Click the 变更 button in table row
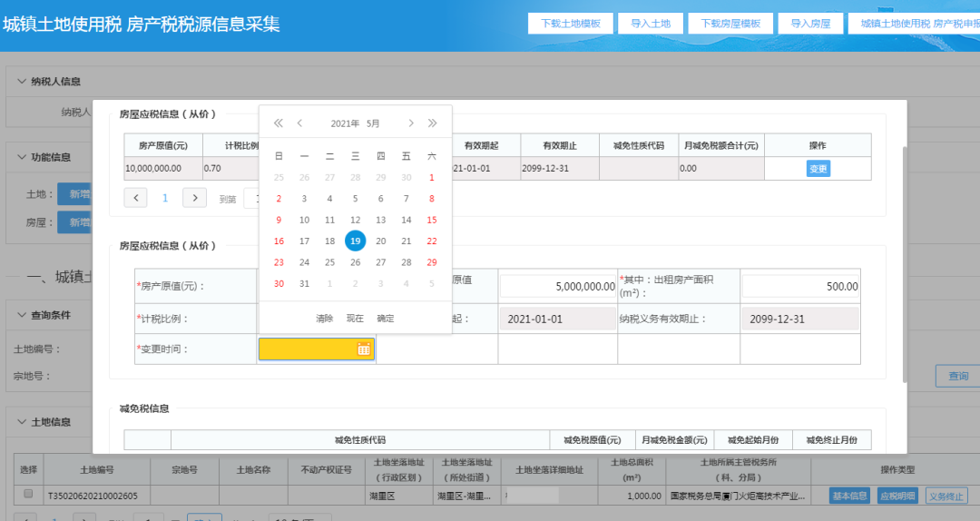Screen dimensions: 980x521 [818, 168]
